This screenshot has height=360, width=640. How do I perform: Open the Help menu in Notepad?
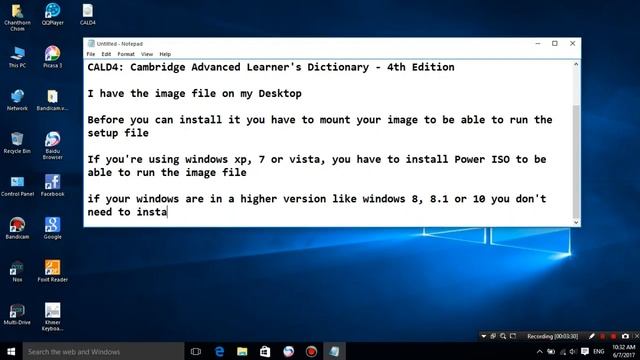165,54
